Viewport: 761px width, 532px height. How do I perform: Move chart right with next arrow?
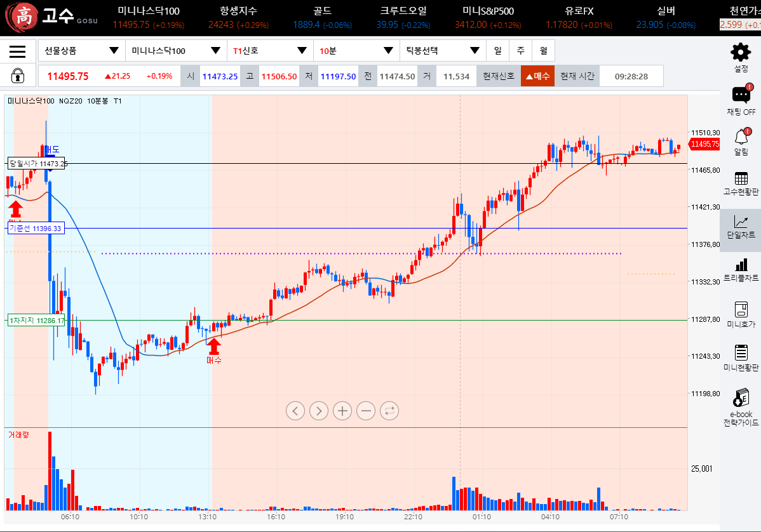tap(319, 411)
